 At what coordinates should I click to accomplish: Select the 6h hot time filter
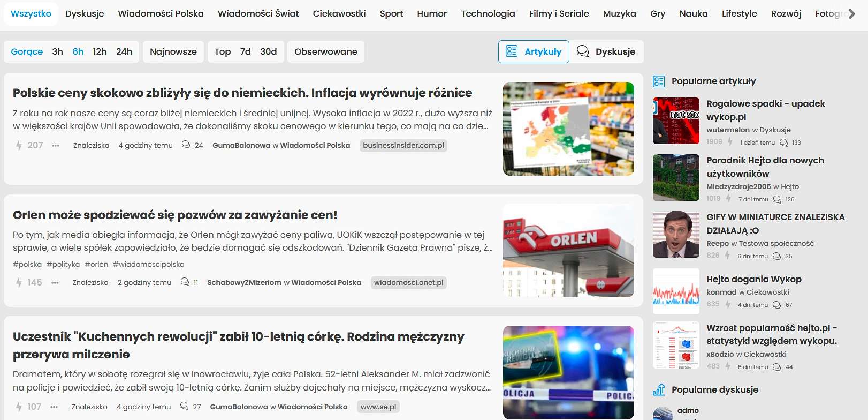pos(78,51)
